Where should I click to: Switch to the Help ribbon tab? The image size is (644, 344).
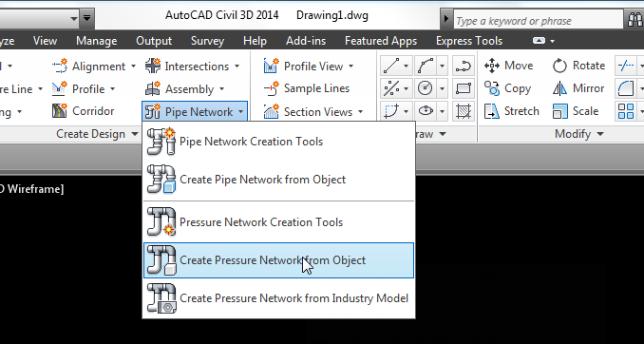255,41
